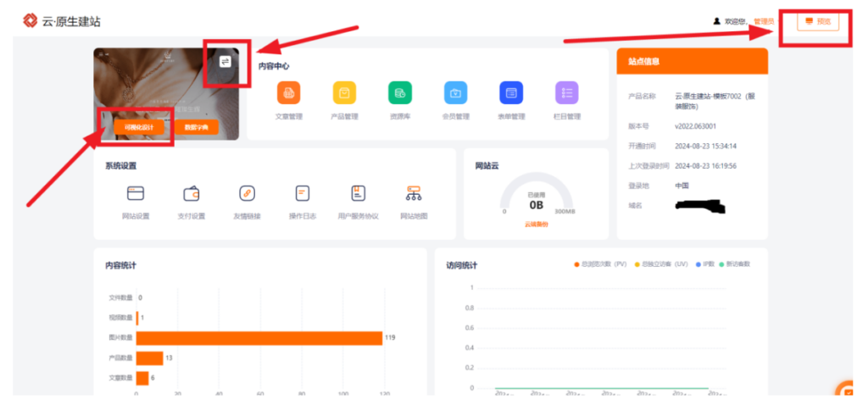Open 文章管理 article management icon
Screen dimensions: 868x411
tap(289, 93)
